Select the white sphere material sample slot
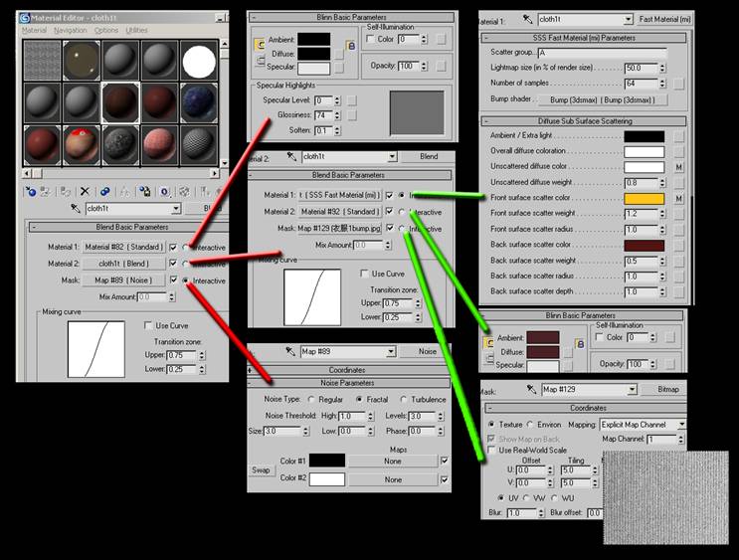 pyautogui.click(x=198, y=60)
